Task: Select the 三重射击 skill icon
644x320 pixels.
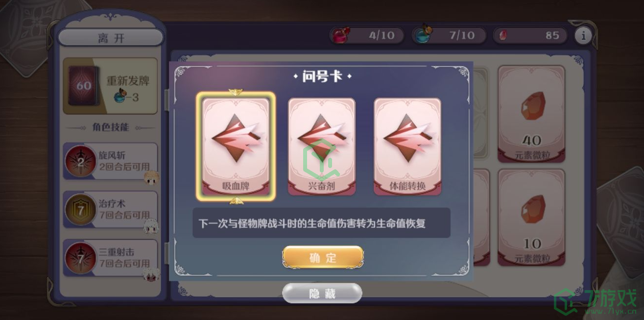Action: click(80, 258)
